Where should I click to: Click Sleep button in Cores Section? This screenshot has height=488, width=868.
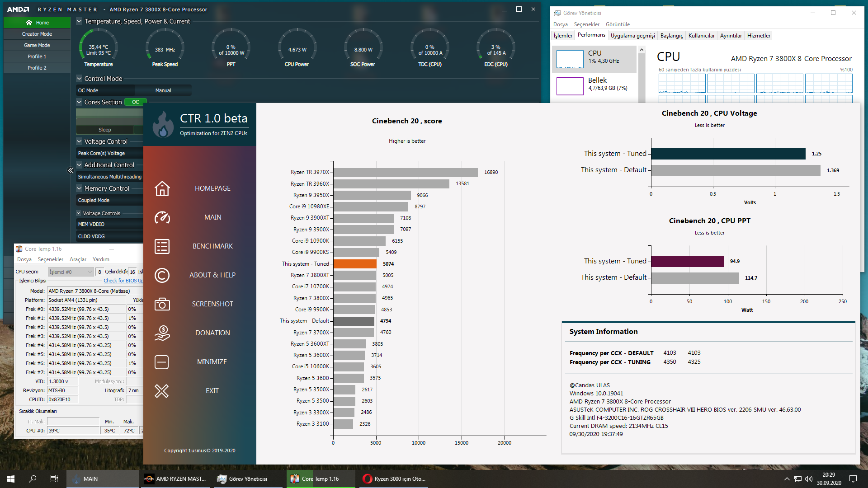[105, 130]
